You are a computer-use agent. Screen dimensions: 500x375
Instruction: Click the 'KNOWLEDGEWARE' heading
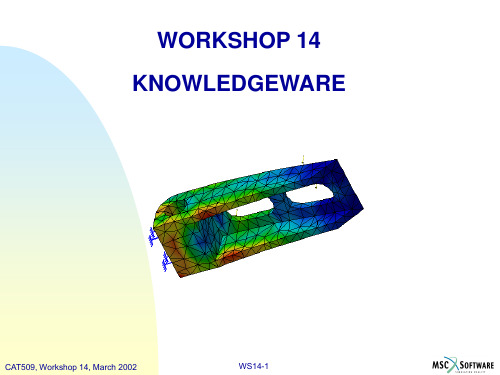pos(239,83)
